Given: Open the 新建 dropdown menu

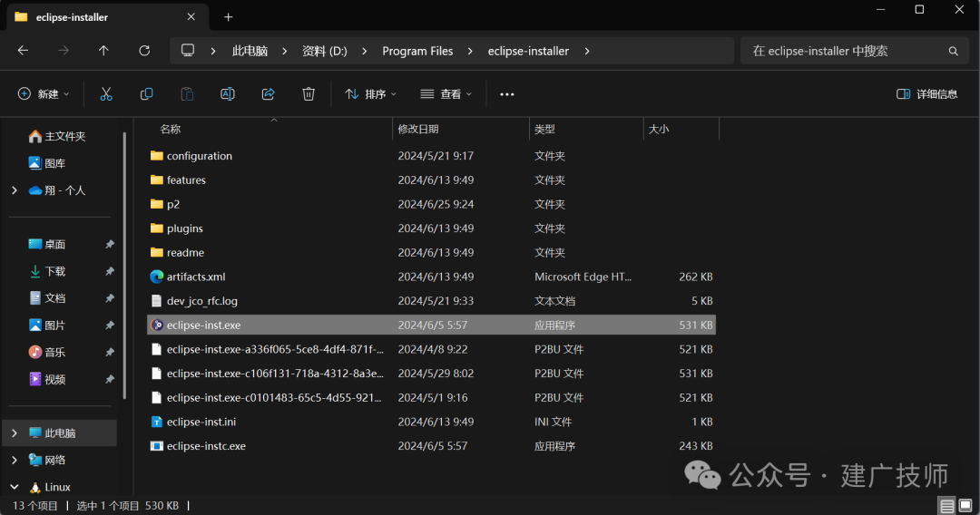Looking at the screenshot, I should click(44, 94).
